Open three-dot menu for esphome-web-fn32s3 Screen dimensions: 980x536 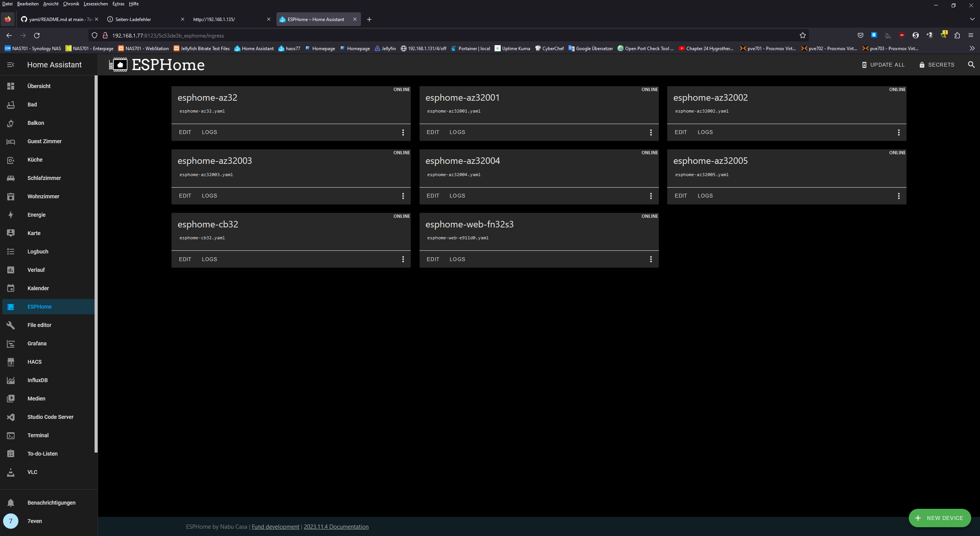coord(651,260)
